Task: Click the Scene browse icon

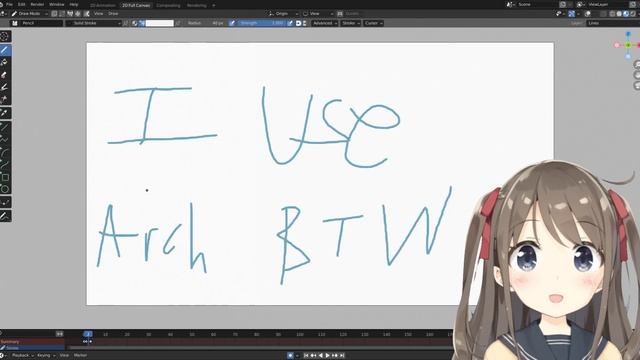Action: pos(510,4)
